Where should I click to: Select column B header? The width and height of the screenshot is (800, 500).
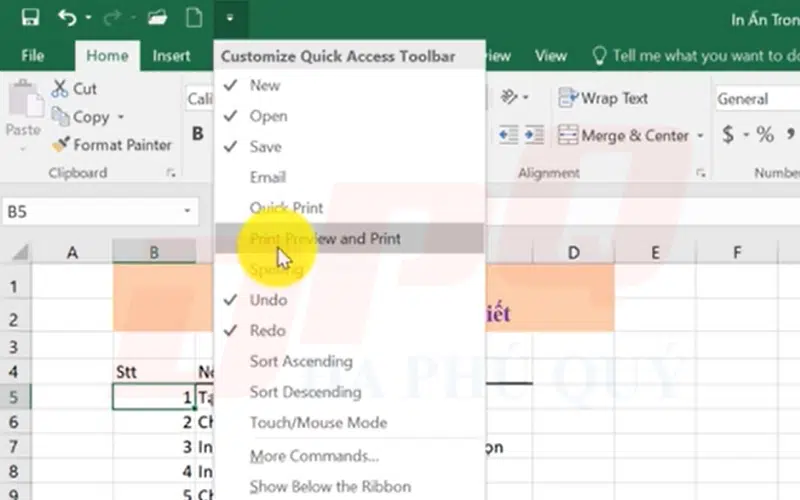(x=154, y=252)
